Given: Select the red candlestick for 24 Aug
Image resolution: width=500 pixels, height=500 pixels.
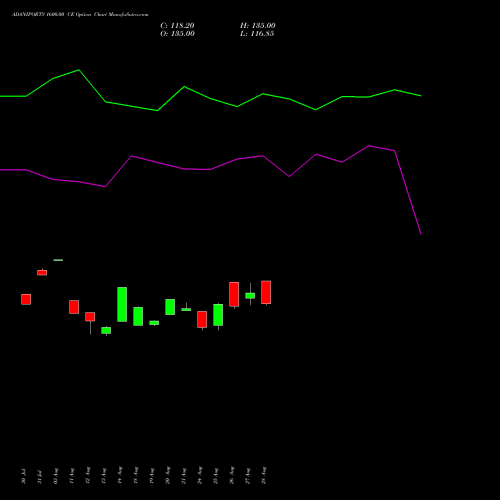Looking at the screenshot, I should (x=202, y=320).
